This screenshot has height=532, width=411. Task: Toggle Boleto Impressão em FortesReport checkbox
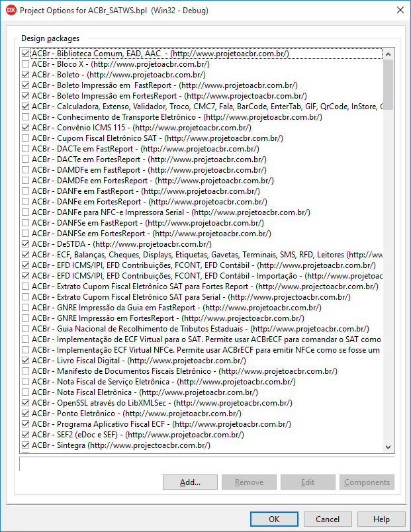click(x=25, y=96)
